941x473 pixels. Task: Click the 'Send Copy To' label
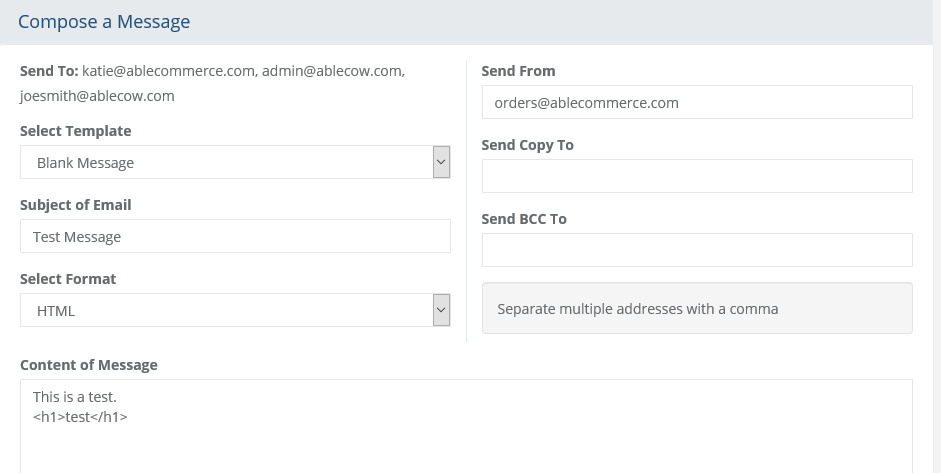(527, 145)
